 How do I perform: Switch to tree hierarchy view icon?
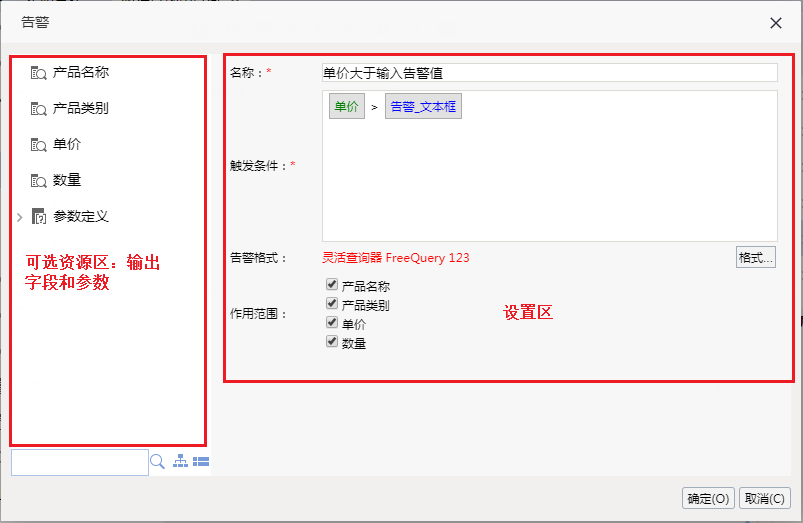pos(180,461)
